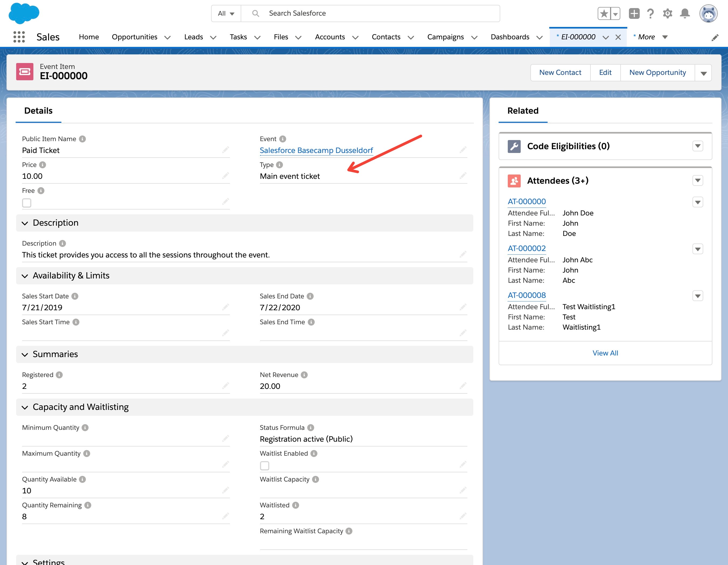Image resolution: width=728 pixels, height=565 pixels.
Task: Collapse the Description section
Action: (25, 223)
